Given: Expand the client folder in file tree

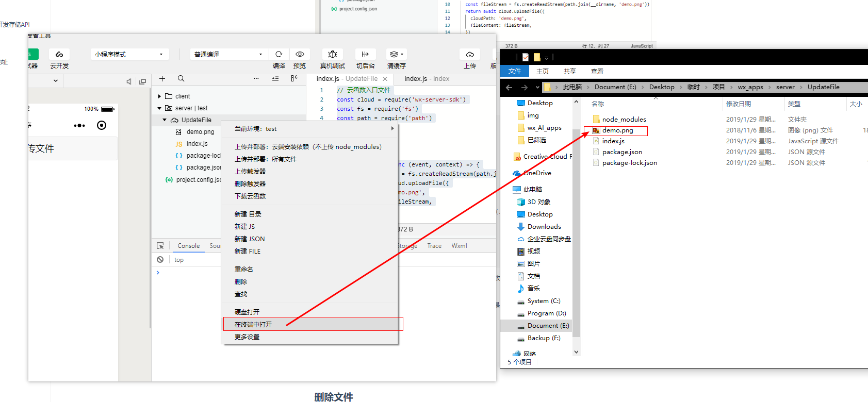Looking at the screenshot, I should click(160, 96).
